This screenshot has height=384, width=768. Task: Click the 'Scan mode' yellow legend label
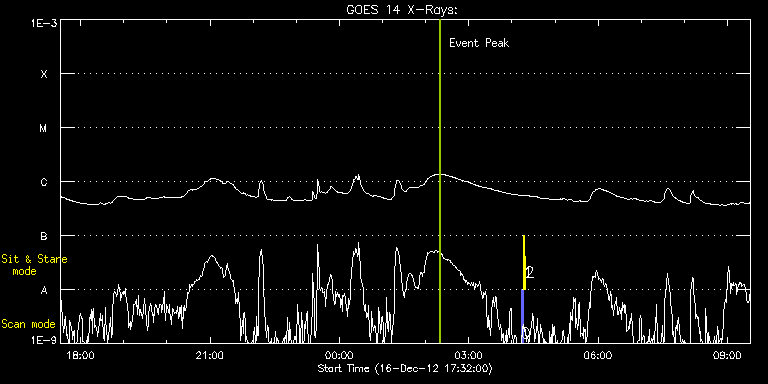(x=28, y=324)
